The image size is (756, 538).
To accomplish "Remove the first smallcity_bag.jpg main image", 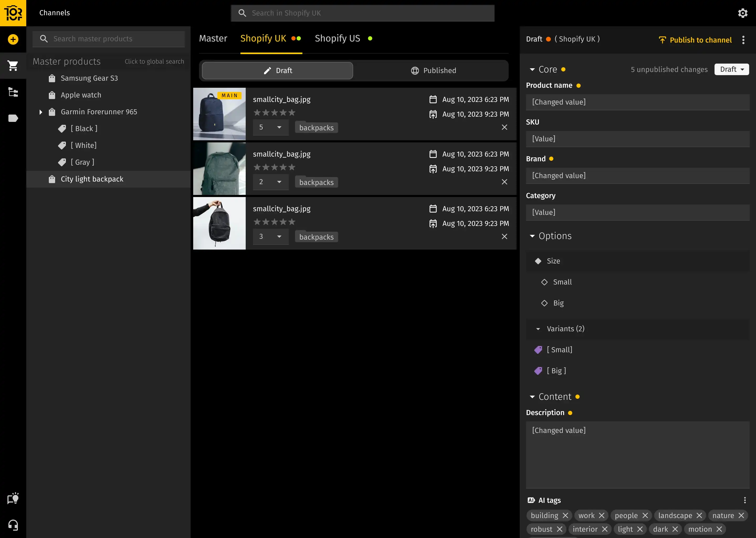I will 505,127.
